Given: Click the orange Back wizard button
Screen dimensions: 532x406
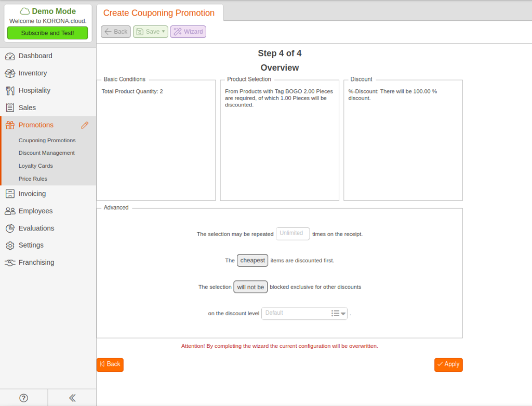Looking at the screenshot, I should 110,364.
